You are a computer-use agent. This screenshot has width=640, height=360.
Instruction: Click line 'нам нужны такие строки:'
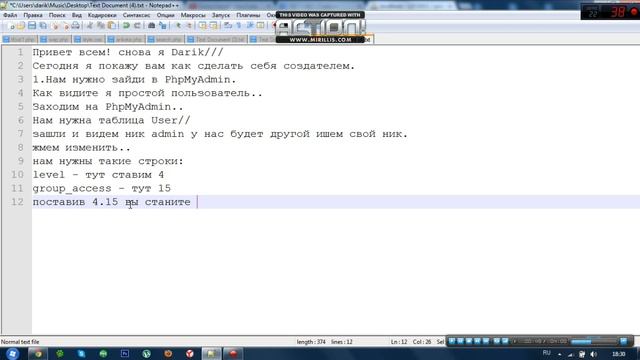point(108,161)
